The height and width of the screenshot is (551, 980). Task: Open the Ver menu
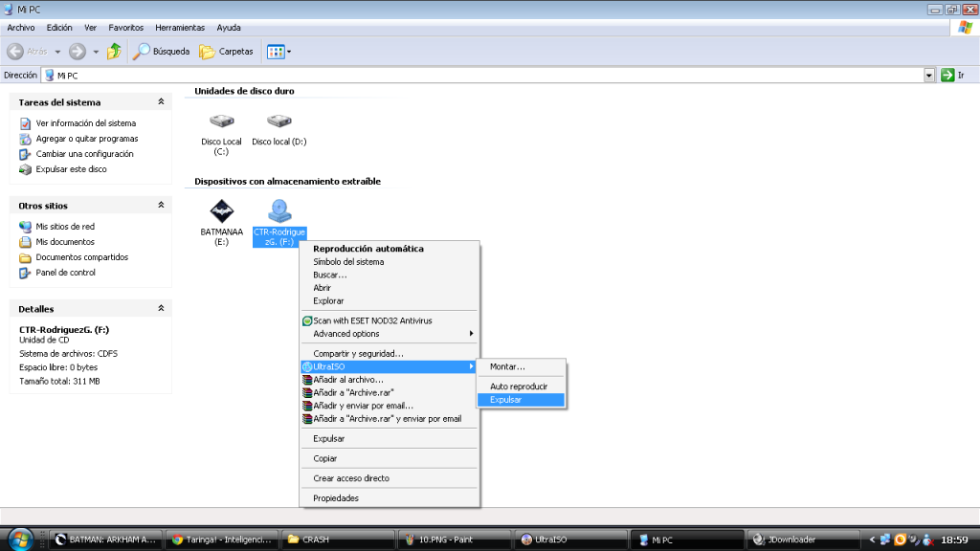pyautogui.click(x=91, y=28)
